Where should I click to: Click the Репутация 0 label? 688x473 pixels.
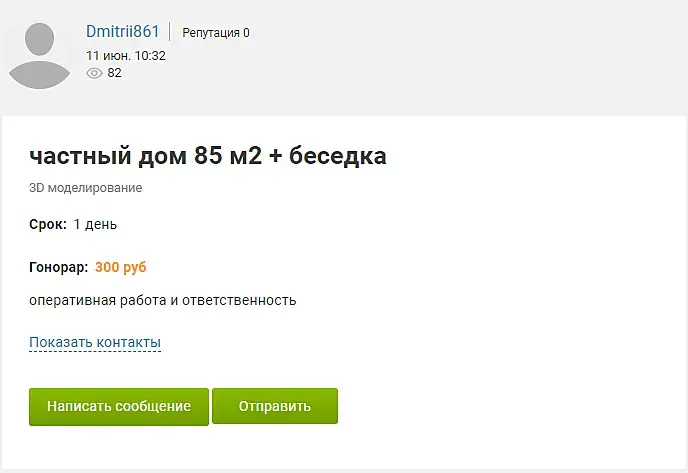point(216,33)
